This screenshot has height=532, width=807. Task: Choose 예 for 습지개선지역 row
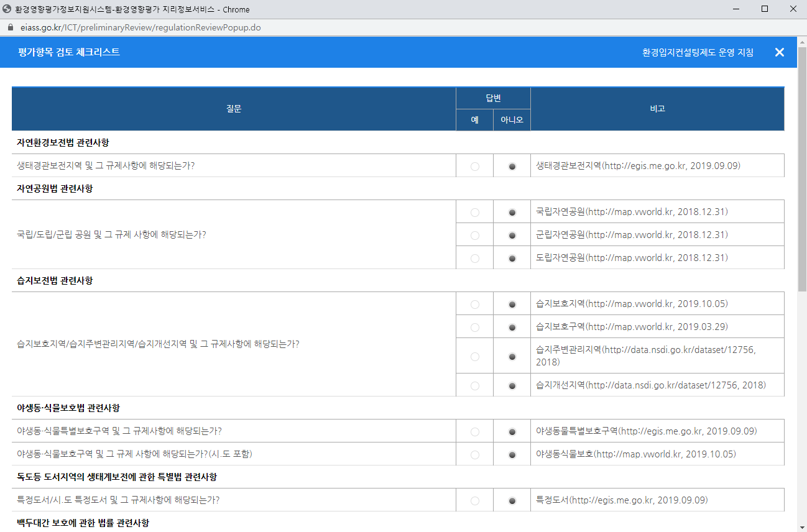[475, 386]
